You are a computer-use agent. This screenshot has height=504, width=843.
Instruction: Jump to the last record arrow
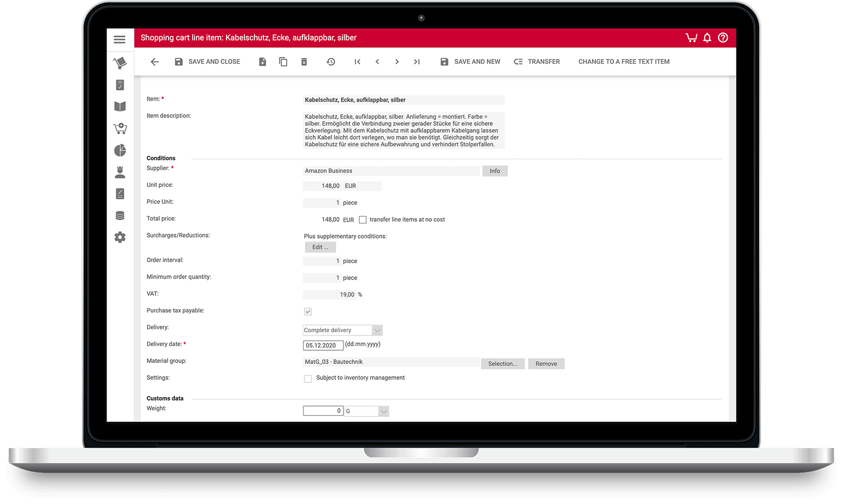pyautogui.click(x=417, y=62)
